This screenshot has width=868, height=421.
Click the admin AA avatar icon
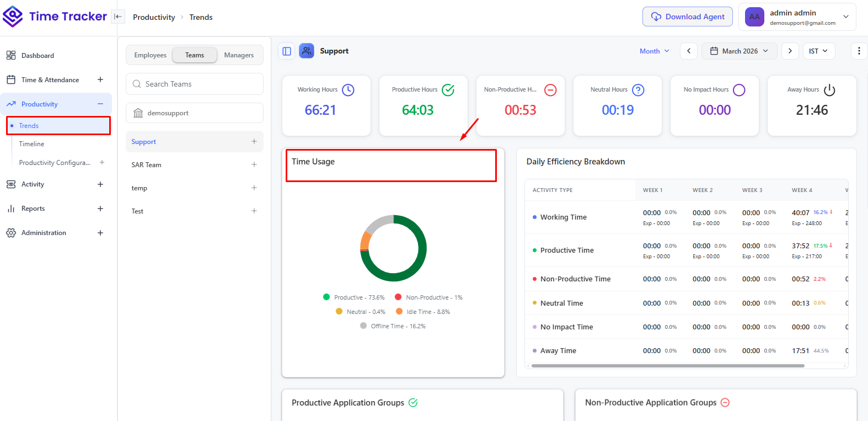pos(754,17)
